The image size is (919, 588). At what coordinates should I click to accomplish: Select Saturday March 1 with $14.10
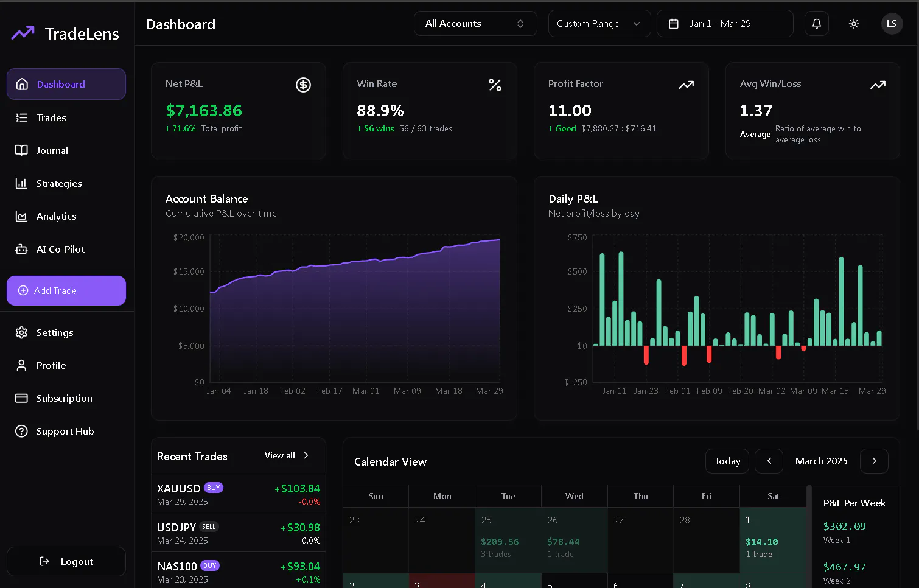pos(773,540)
